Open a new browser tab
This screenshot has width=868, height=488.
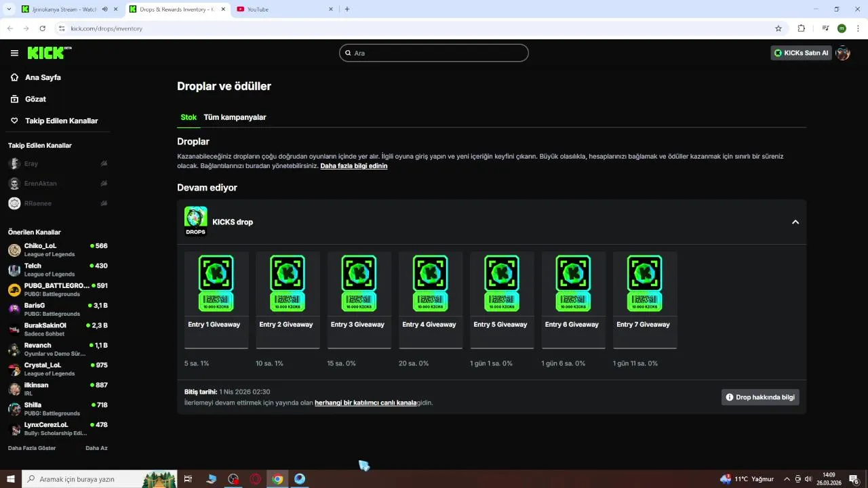(347, 9)
